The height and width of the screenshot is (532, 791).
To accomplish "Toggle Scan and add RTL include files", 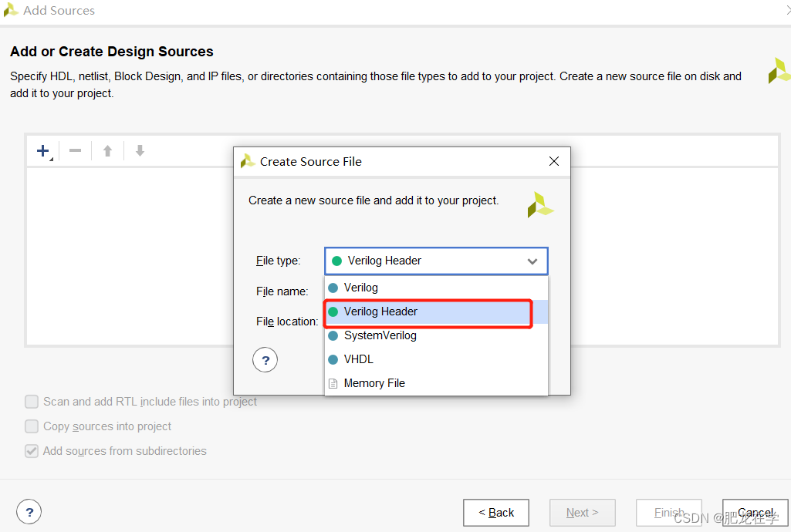I will pyautogui.click(x=32, y=402).
